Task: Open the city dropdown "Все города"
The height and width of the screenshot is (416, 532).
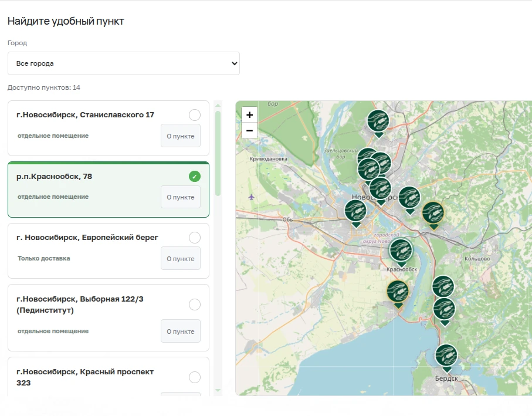Action: click(124, 63)
